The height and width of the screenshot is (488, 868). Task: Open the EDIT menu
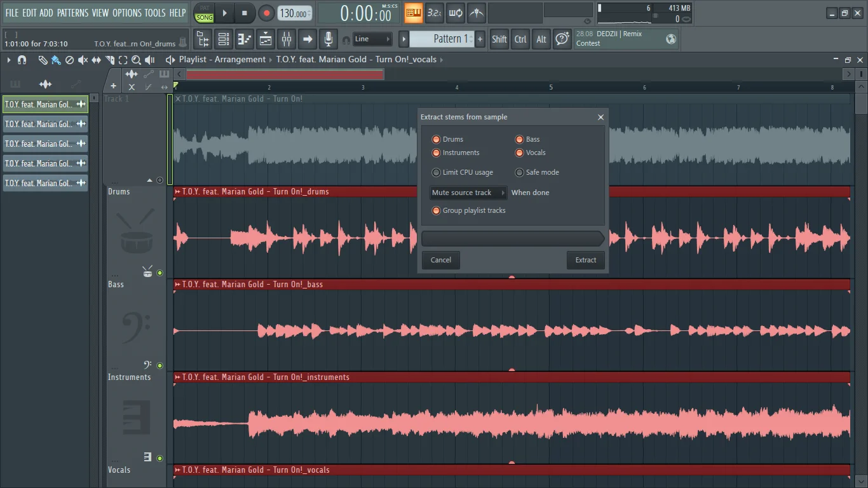coord(29,13)
